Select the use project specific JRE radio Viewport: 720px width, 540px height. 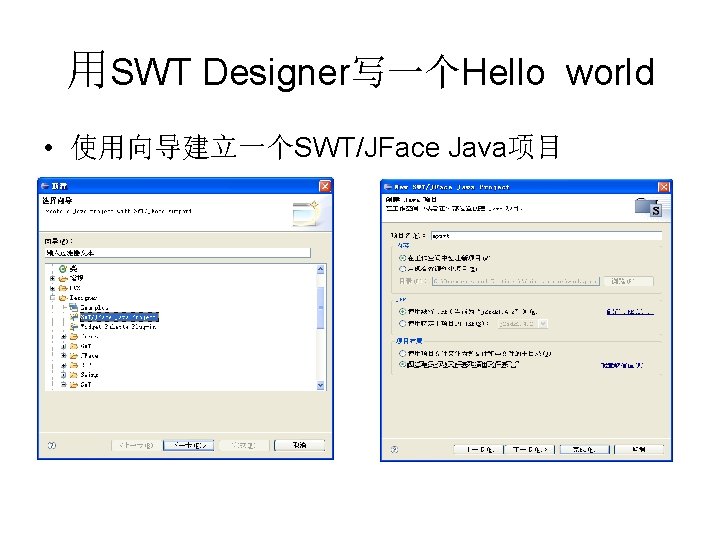(x=403, y=324)
